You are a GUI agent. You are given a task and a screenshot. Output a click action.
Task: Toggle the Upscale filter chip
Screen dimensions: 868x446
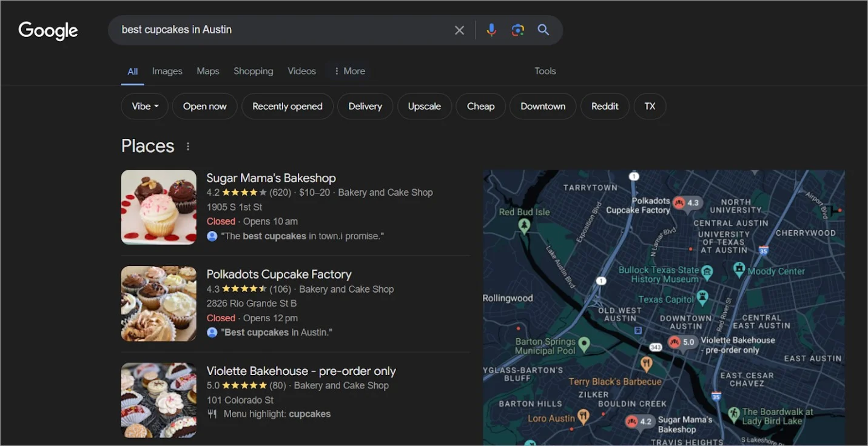point(425,106)
